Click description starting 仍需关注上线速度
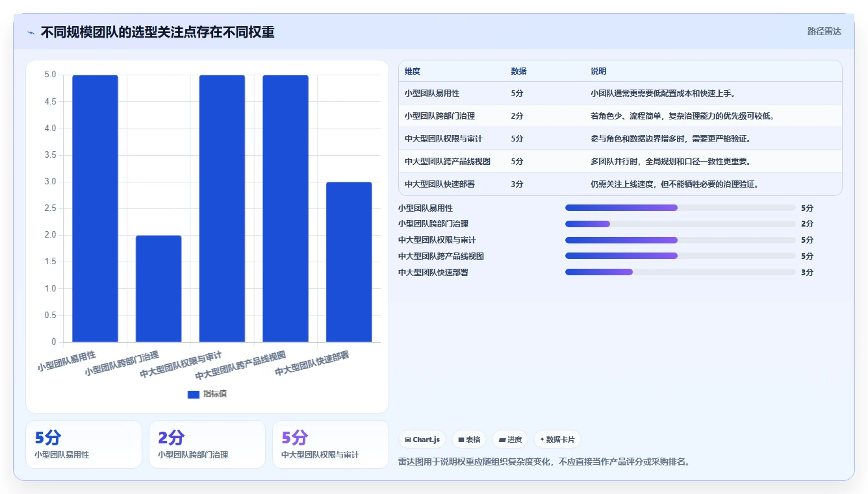 coord(676,184)
